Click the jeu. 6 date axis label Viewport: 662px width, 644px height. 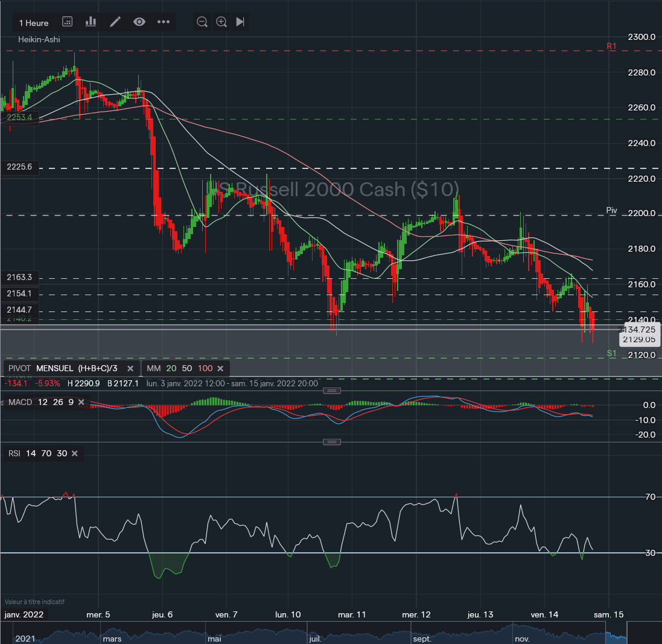click(162, 614)
